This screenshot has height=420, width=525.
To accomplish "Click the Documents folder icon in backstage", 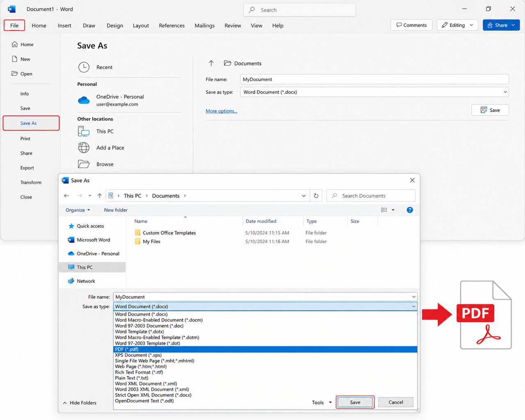I will pos(227,63).
